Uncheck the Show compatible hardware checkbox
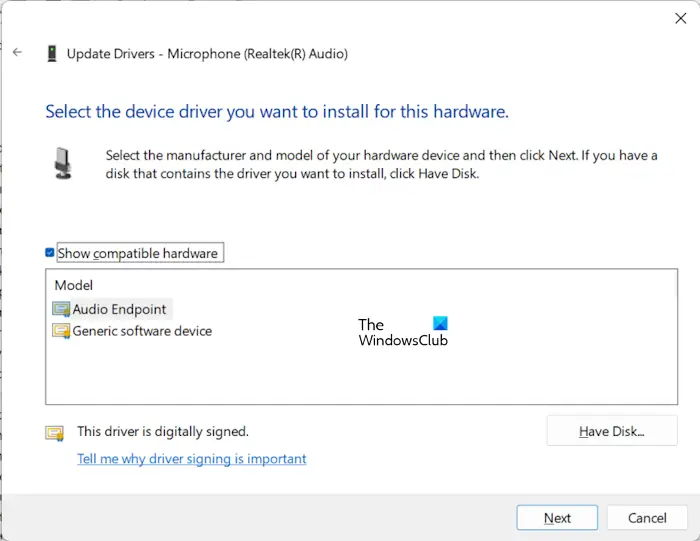Image resolution: width=700 pixels, height=541 pixels. 50,253
